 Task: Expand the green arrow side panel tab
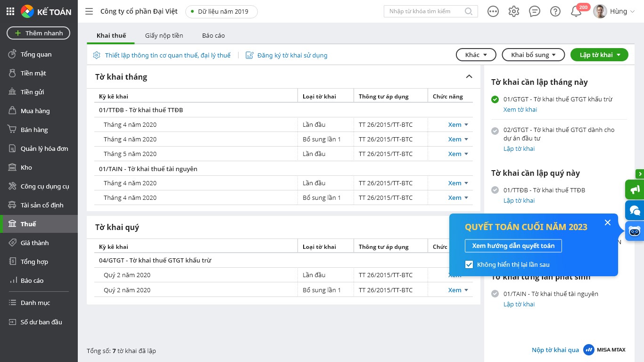pos(640,174)
